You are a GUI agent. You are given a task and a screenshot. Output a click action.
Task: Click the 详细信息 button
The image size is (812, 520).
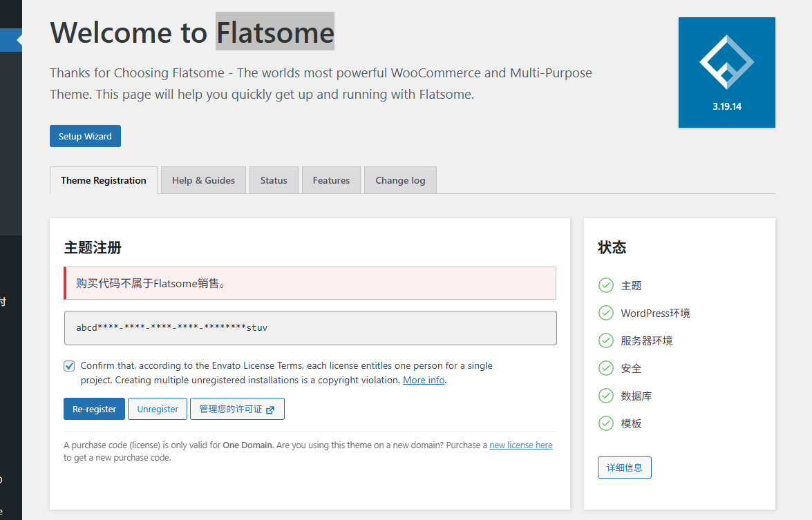point(625,468)
